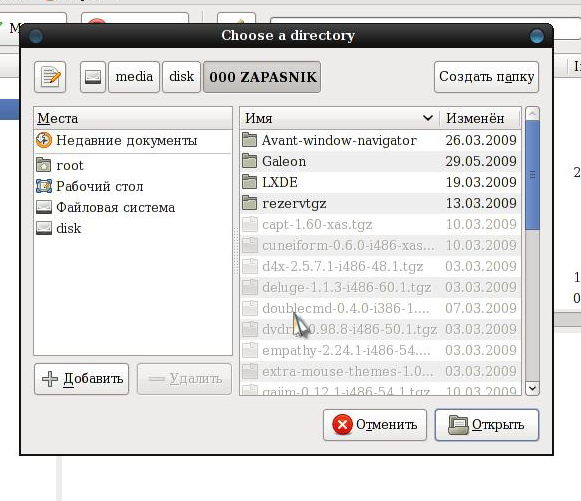Screen dimensions: 581x501
Task: Click the empathy-2.24.1-i486-54 file row
Action: pos(380,351)
